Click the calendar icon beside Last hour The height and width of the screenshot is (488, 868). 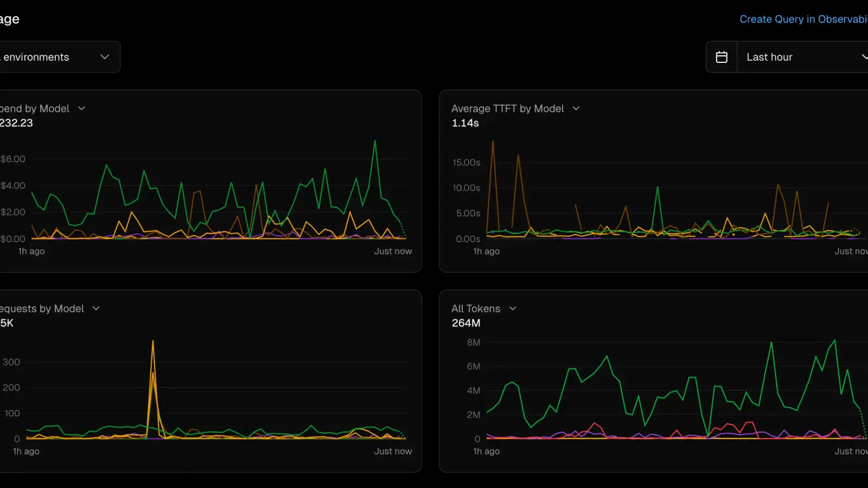[x=722, y=57]
